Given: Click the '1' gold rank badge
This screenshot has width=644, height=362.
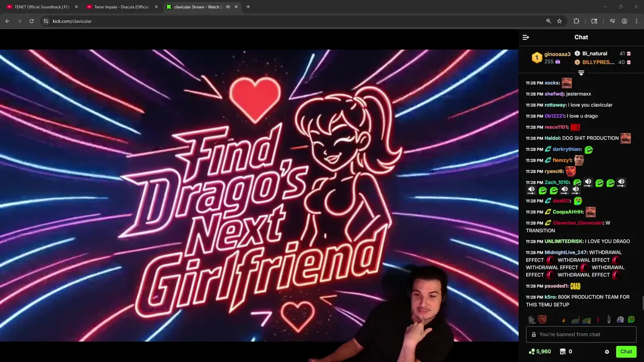Looking at the screenshot, I should [537, 58].
